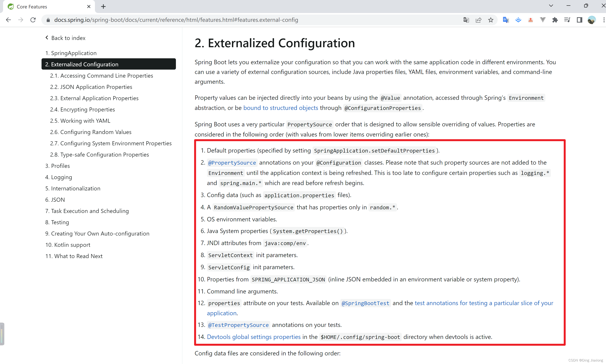Viewport: 606px width, 364px height.
Task: Bookmark page with the star icon
Action: [x=491, y=20]
